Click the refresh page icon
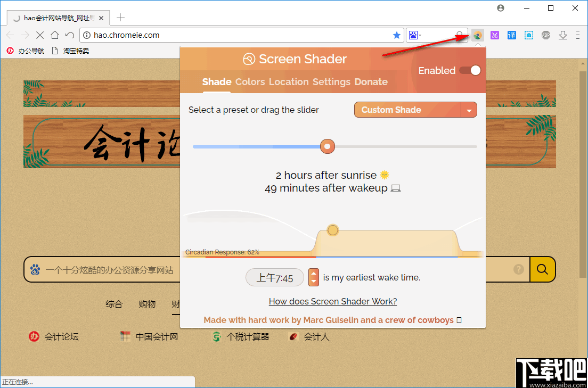The width and height of the screenshot is (588, 388). (x=69, y=35)
